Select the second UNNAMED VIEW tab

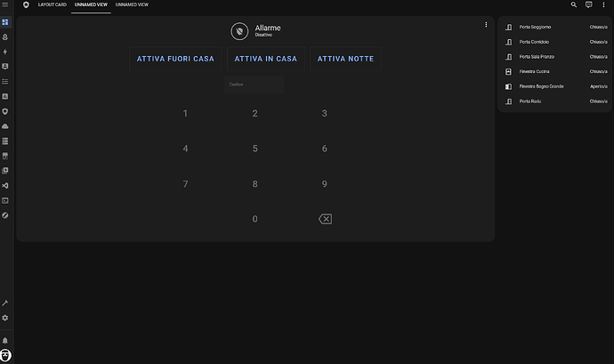[x=132, y=4]
